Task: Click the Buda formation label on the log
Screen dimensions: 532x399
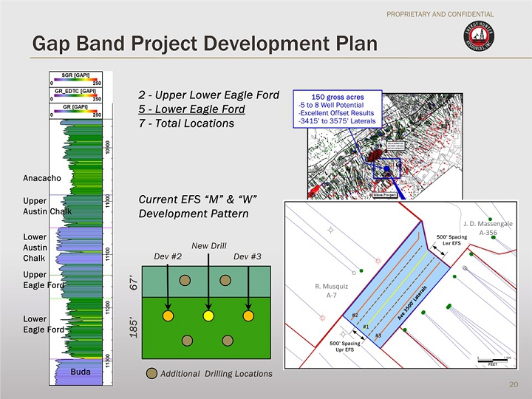Action: click(80, 372)
